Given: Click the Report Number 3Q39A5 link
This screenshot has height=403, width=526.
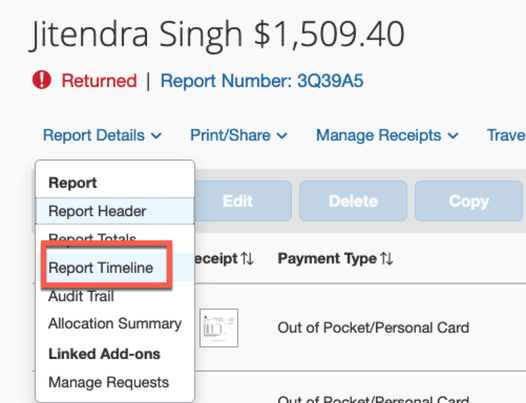Looking at the screenshot, I should [262, 81].
